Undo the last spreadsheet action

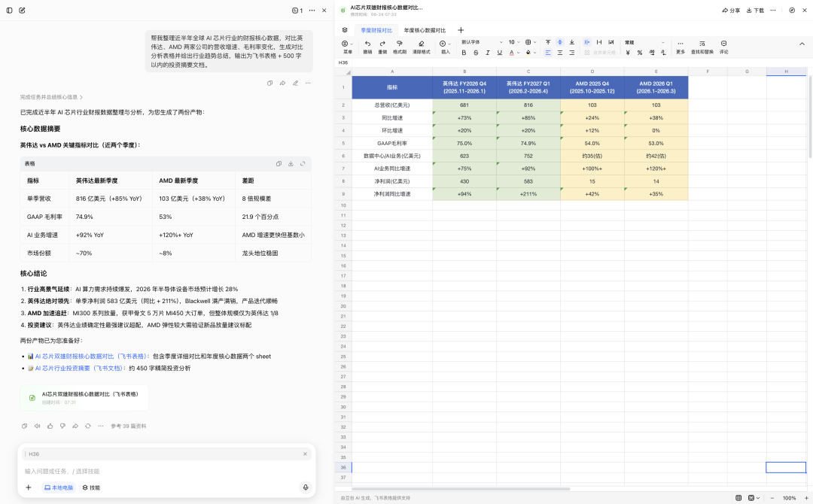(x=367, y=47)
